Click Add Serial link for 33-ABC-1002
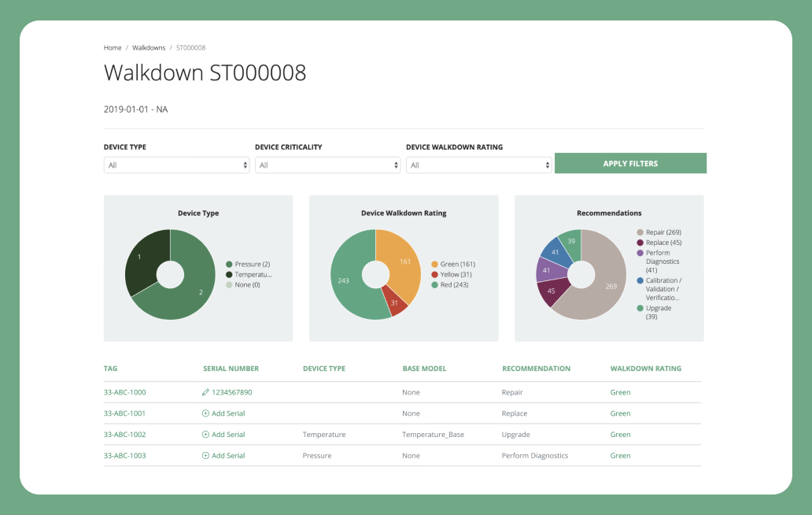This screenshot has width=812, height=515. tap(228, 435)
